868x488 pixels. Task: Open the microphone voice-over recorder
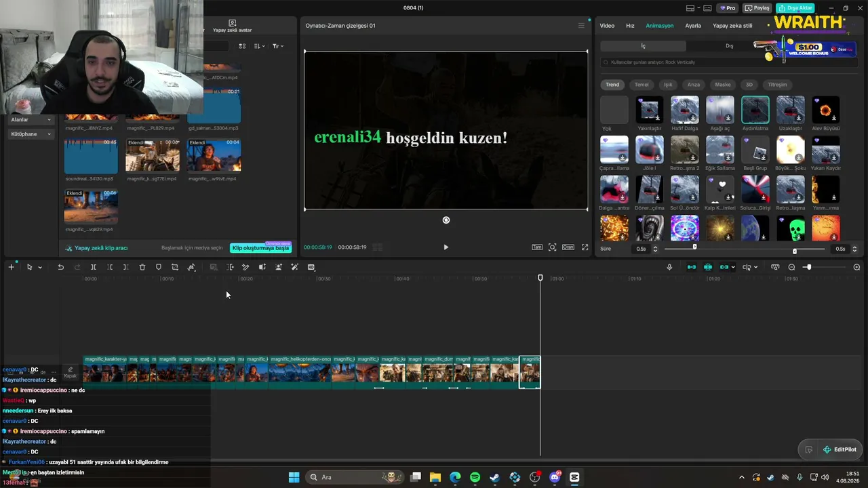tap(669, 267)
